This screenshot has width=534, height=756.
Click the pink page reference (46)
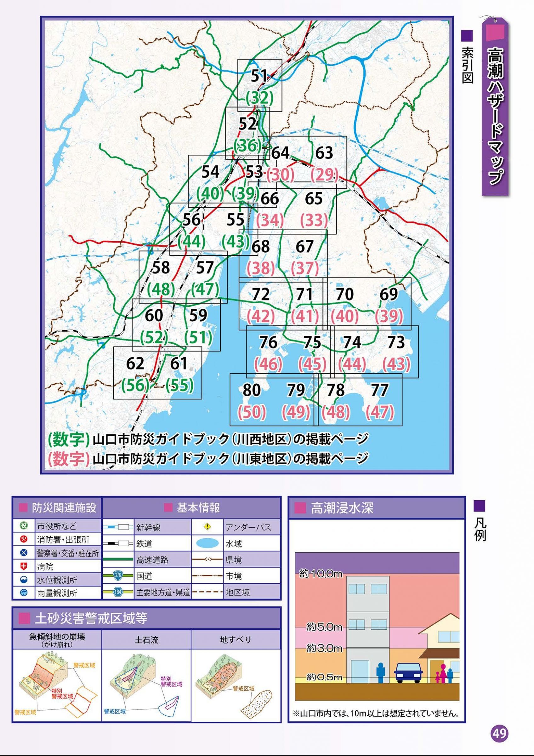click(268, 364)
